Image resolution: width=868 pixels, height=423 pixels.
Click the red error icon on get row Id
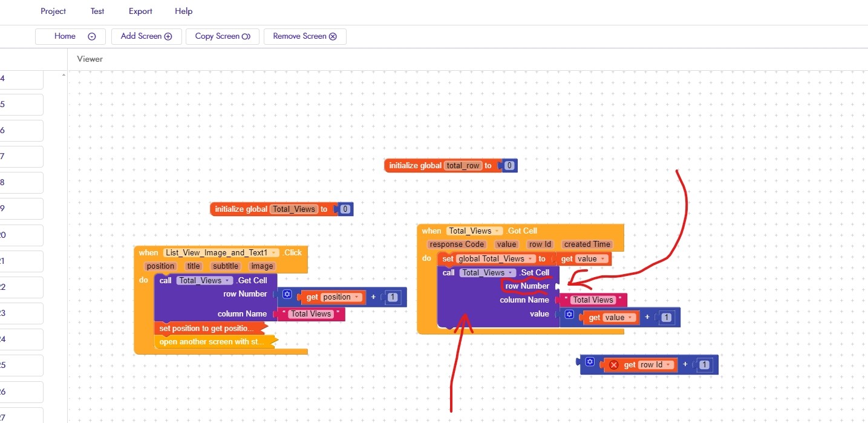tap(614, 365)
